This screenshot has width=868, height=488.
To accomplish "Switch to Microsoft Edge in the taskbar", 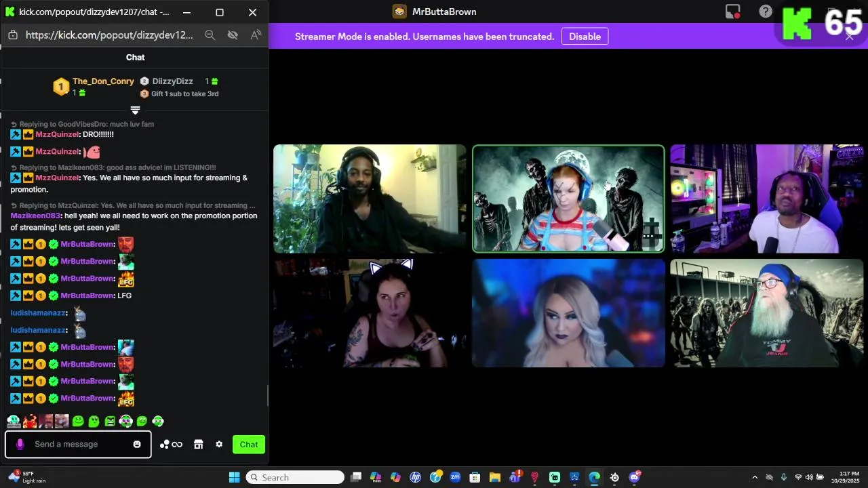I will (x=594, y=477).
